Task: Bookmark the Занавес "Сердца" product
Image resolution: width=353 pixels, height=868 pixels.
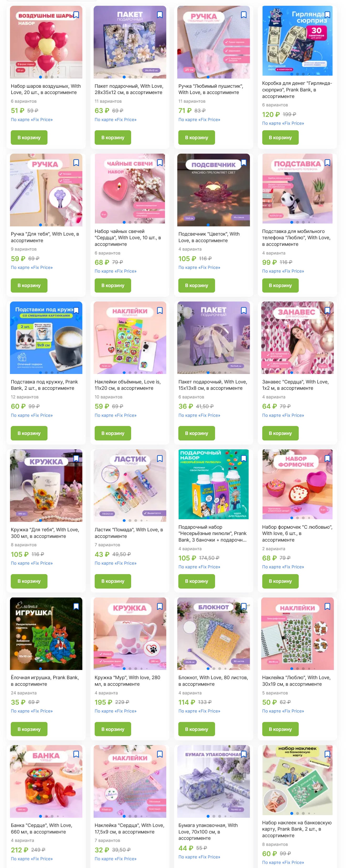Action: tap(327, 310)
